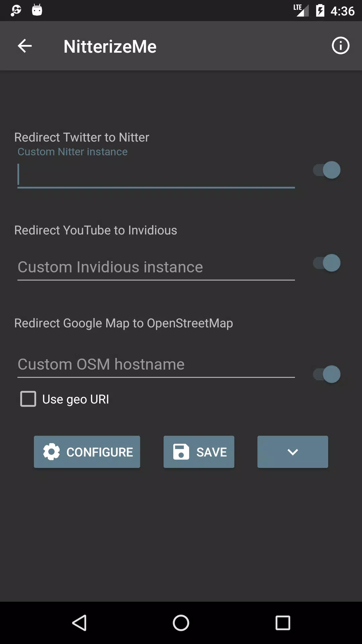This screenshot has width=362, height=644.
Task: Click the SAVE button
Action: tap(199, 452)
